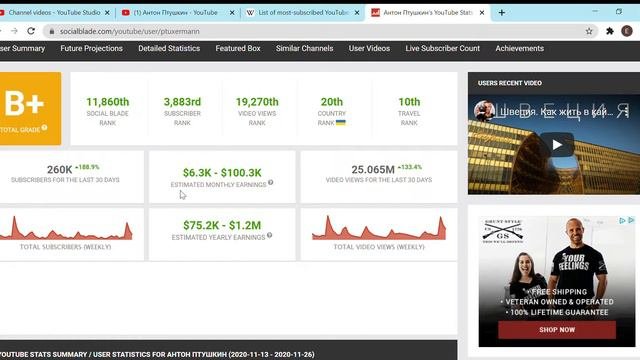
Task: Click the channel avatar on the video
Action: coord(484,111)
